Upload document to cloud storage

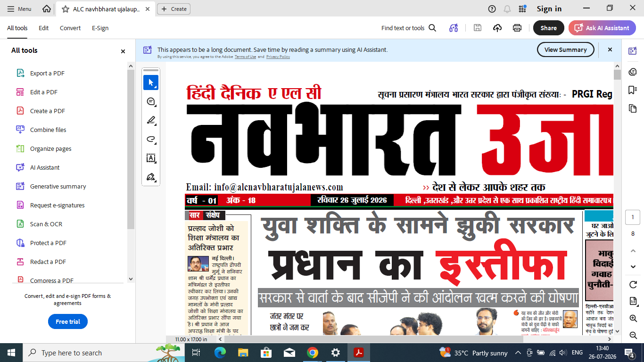[497, 28]
